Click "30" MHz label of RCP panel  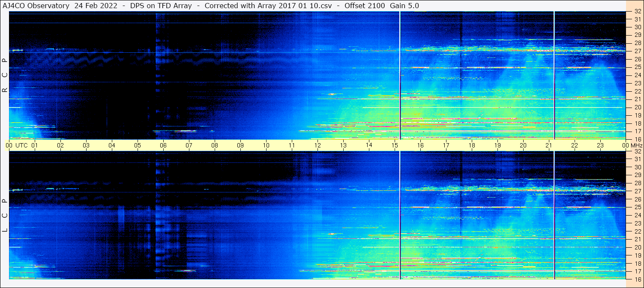(x=638, y=27)
